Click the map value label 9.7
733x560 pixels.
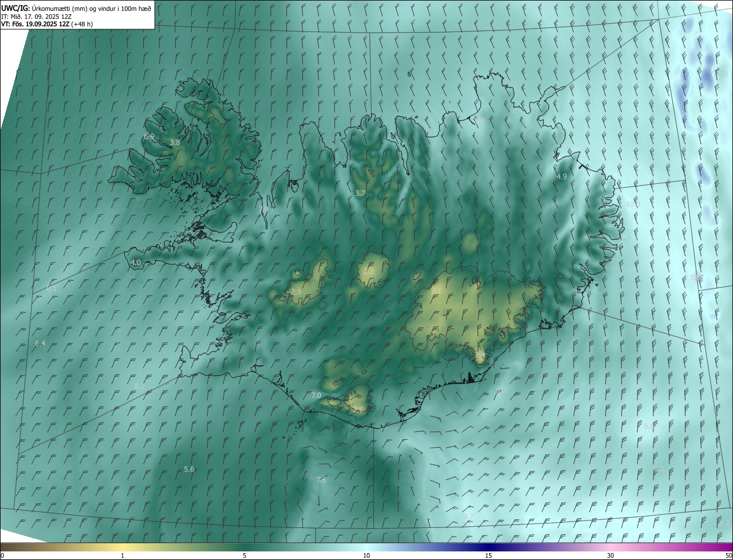[x=468, y=516]
